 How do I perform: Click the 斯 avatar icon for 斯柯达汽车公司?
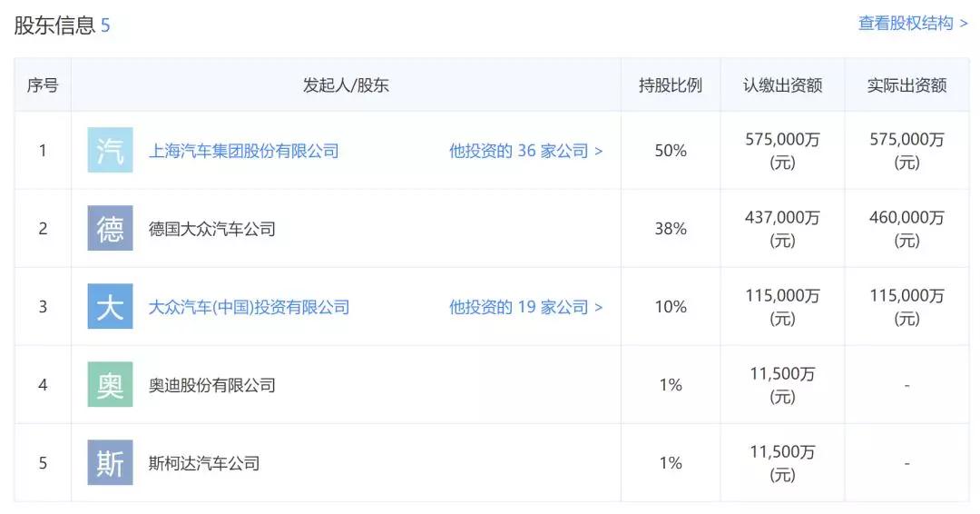click(110, 463)
